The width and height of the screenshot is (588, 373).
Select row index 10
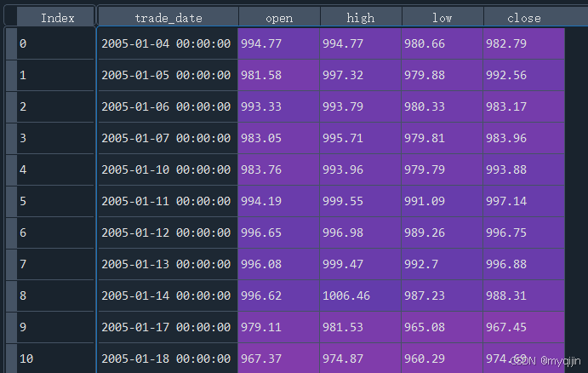click(55, 359)
